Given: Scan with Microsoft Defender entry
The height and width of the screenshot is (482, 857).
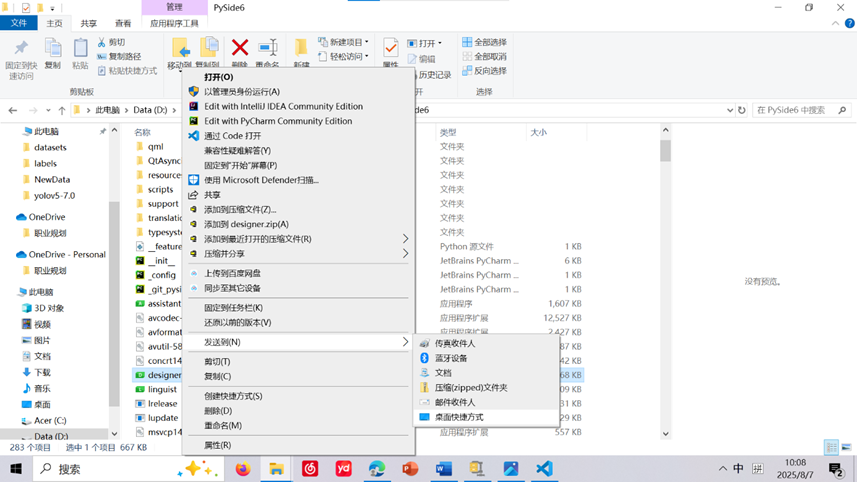Looking at the screenshot, I should [x=261, y=180].
